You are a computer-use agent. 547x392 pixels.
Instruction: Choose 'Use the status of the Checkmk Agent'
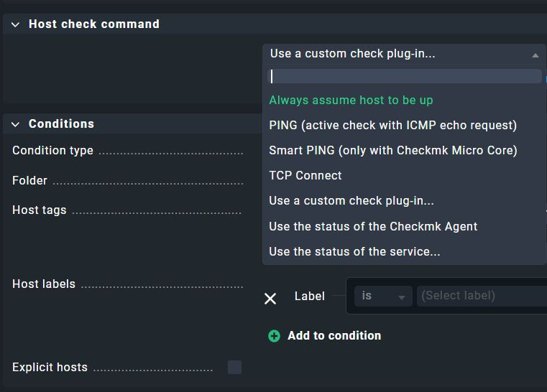pos(373,227)
